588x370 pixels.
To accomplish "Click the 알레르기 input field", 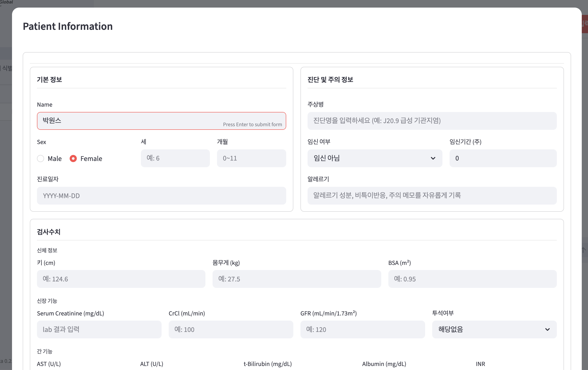I will [x=432, y=196].
